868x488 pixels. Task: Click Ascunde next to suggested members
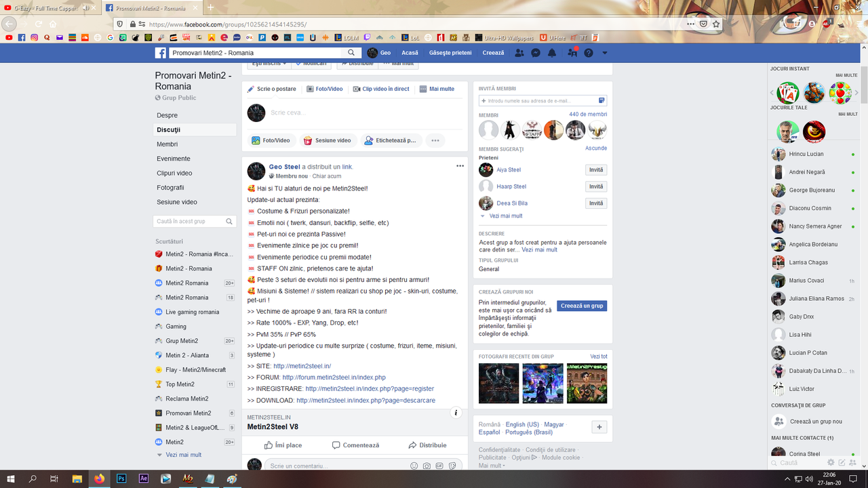click(x=596, y=148)
